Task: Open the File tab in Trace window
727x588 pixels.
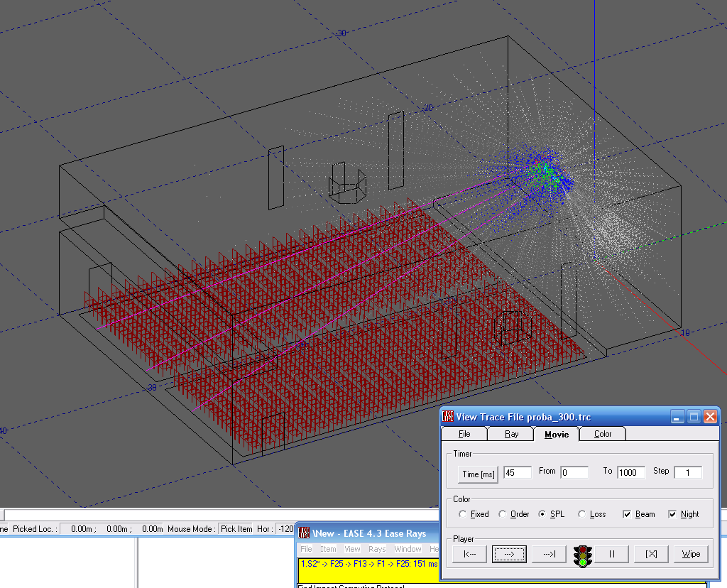Action: 464,434
